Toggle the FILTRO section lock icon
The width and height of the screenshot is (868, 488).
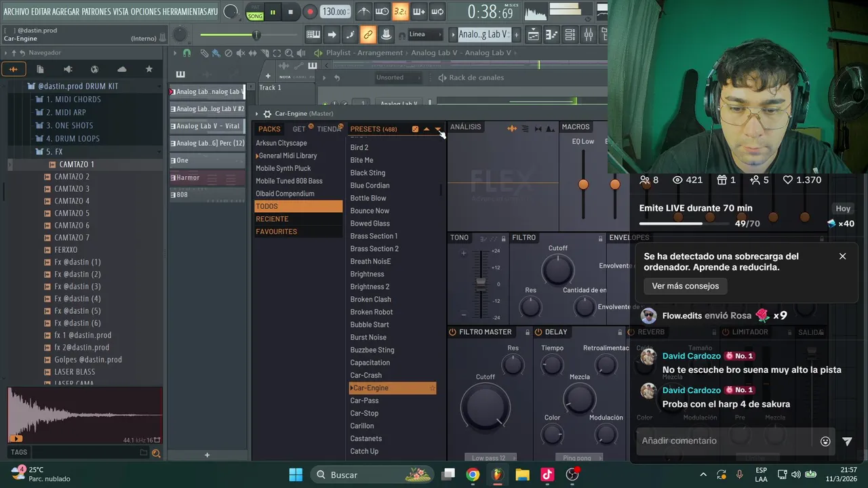601,238
